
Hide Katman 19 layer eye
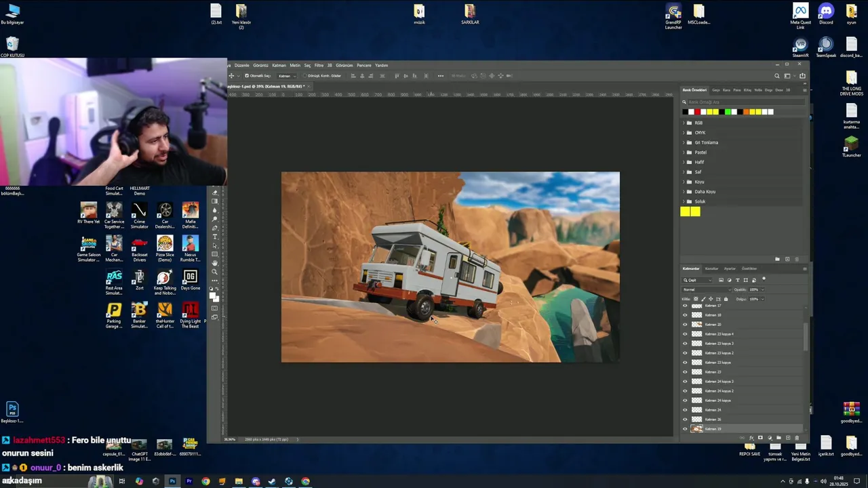[685, 429]
